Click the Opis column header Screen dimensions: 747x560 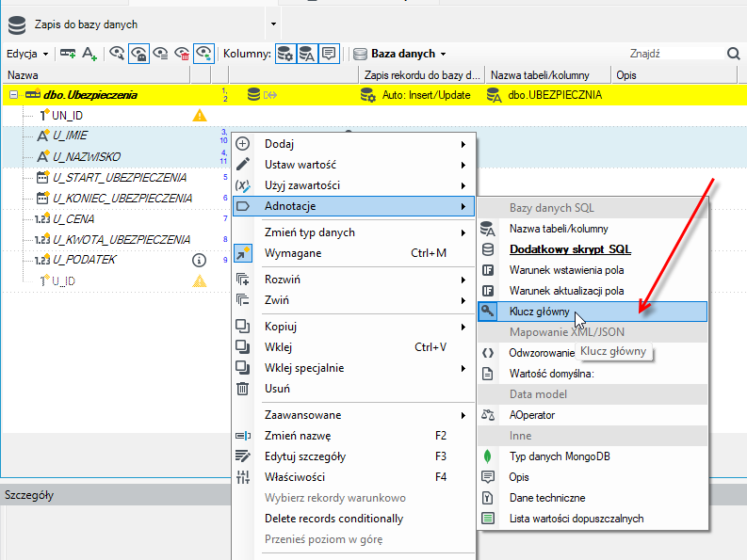click(x=674, y=75)
